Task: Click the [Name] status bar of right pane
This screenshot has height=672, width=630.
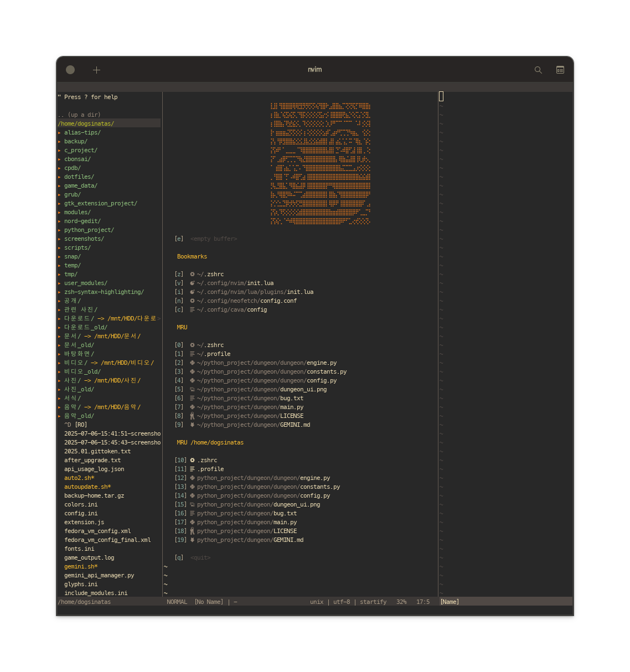Action: [450, 602]
